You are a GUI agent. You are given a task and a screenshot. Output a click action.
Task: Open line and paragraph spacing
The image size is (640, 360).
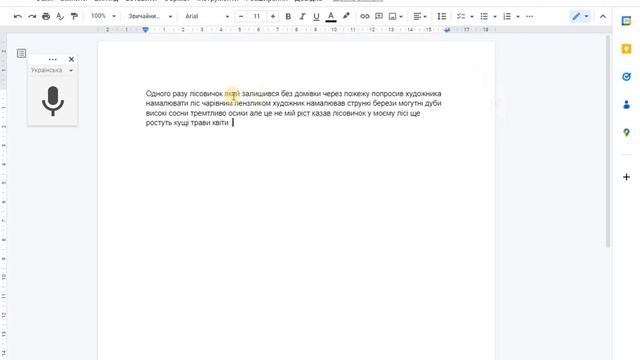tap(442, 16)
